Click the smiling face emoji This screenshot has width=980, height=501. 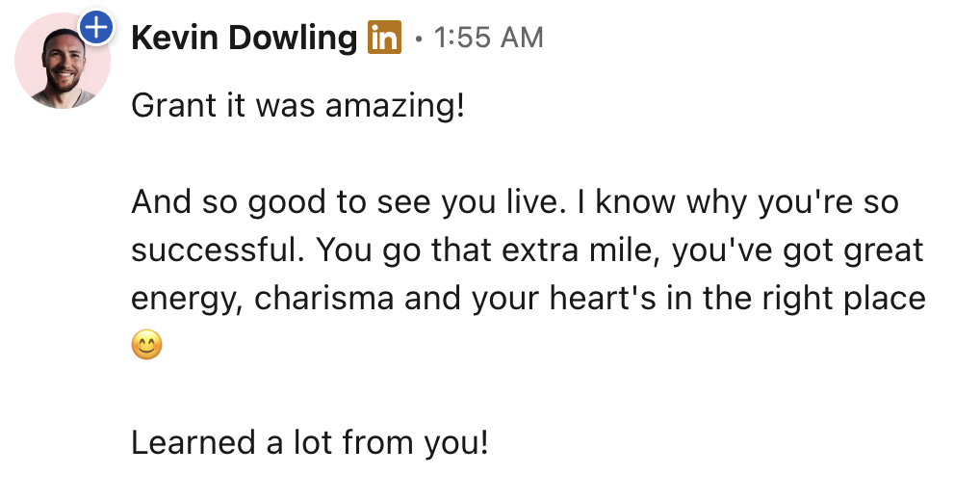146,345
